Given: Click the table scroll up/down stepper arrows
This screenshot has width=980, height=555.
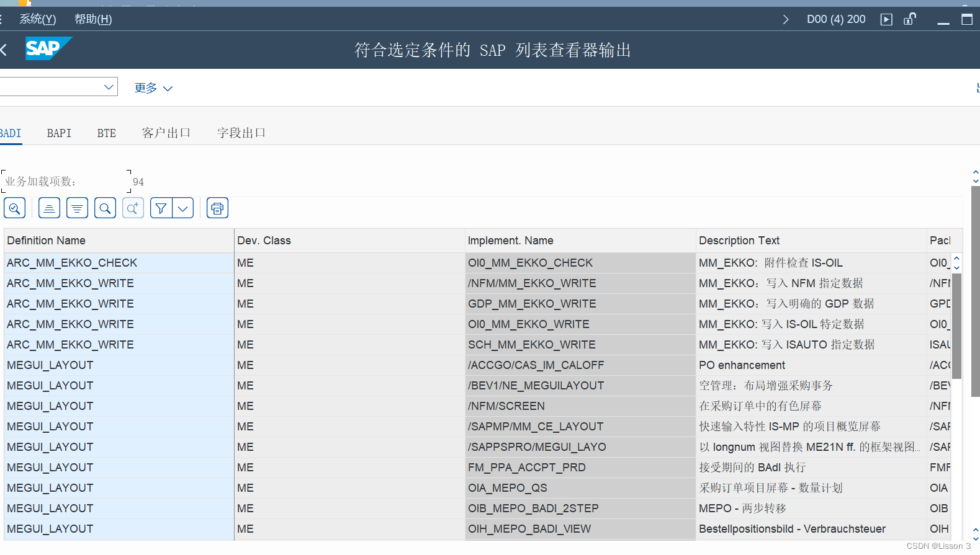Looking at the screenshot, I should (x=956, y=263).
